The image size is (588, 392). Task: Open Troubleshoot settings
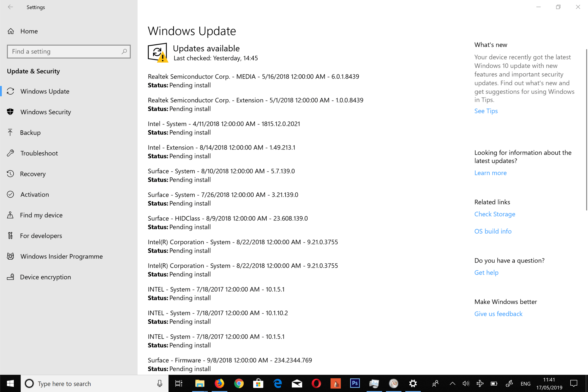tap(39, 153)
